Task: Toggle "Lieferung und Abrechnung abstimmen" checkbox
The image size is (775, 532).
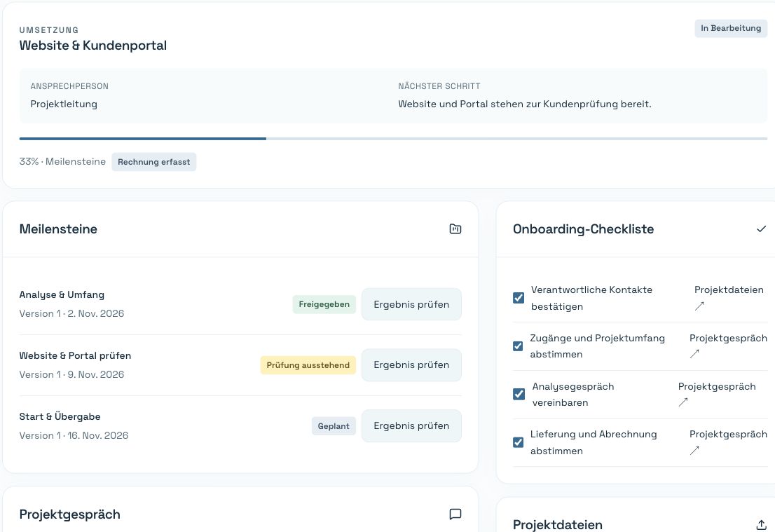Action: tap(518, 442)
